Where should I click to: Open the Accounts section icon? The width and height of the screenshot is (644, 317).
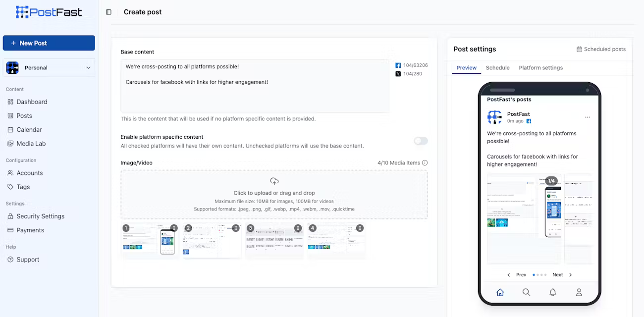pos(11,173)
